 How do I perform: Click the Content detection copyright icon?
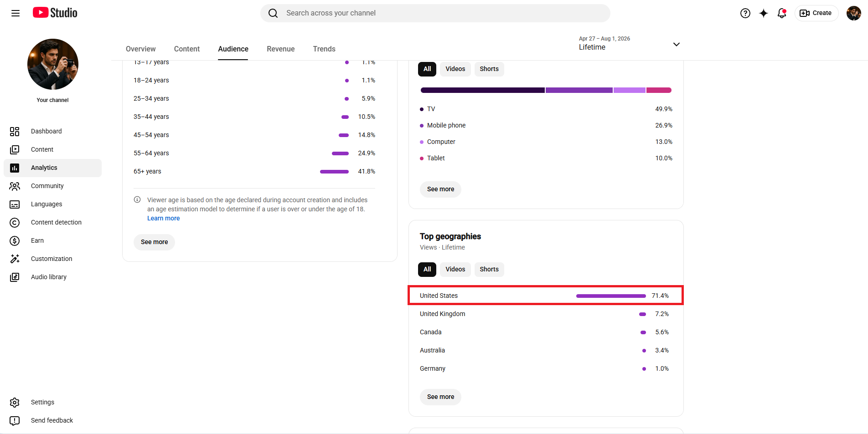(15, 223)
